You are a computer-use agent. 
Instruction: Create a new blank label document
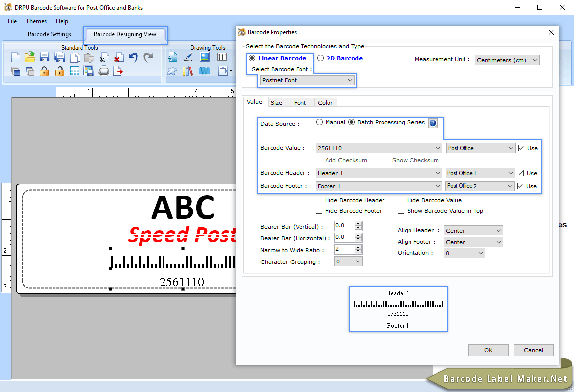[15, 57]
